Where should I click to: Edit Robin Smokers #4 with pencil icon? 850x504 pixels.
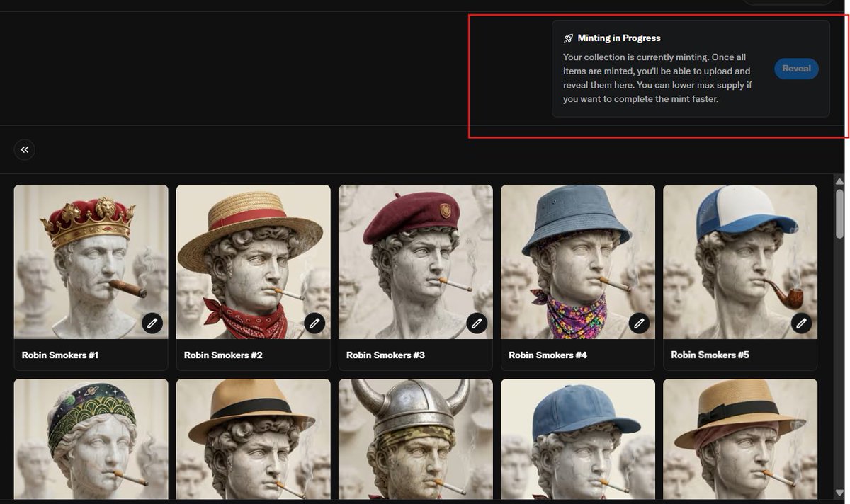tap(639, 323)
